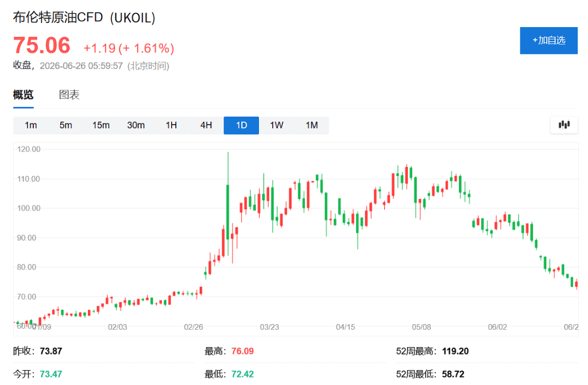Click the 52周最低 value 58.72
Screen dimensions: 588x385
tap(453, 374)
